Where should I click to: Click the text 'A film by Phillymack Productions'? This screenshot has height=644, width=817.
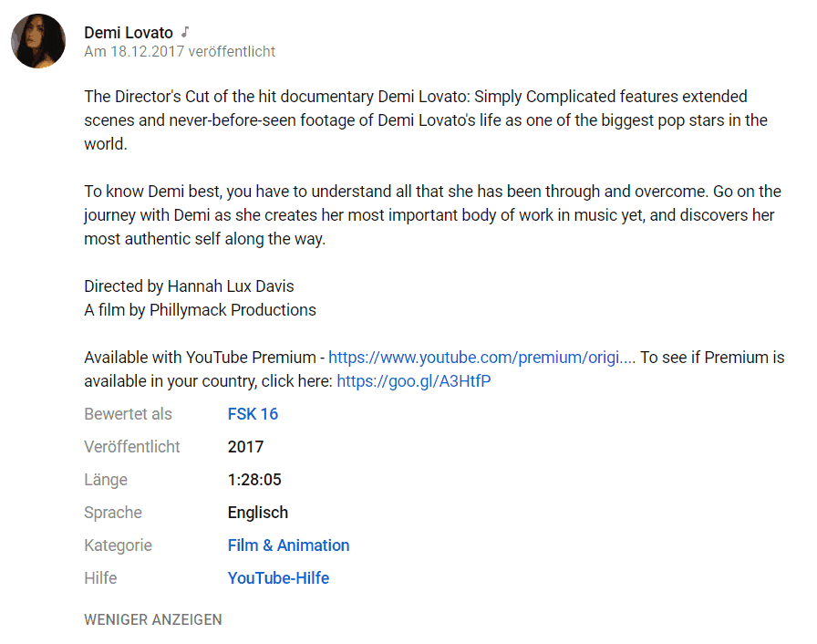200,310
